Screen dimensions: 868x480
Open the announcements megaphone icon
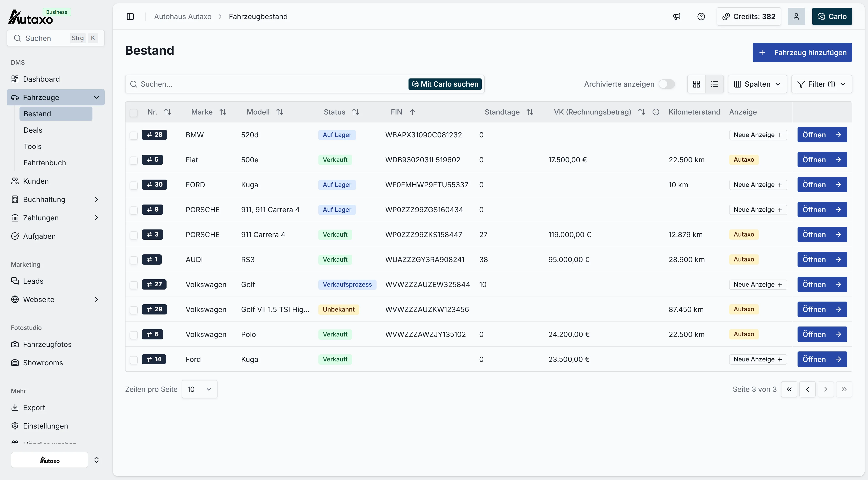coord(677,17)
